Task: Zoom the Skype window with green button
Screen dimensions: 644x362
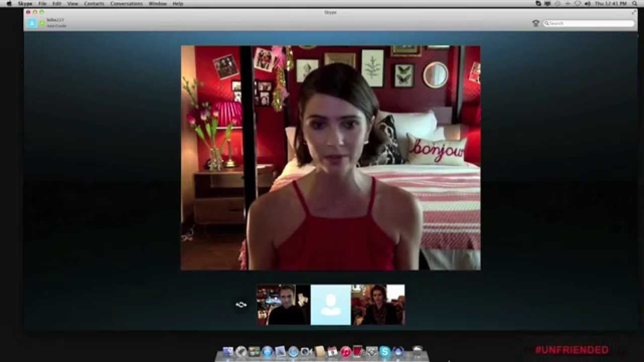Action: pos(41,12)
